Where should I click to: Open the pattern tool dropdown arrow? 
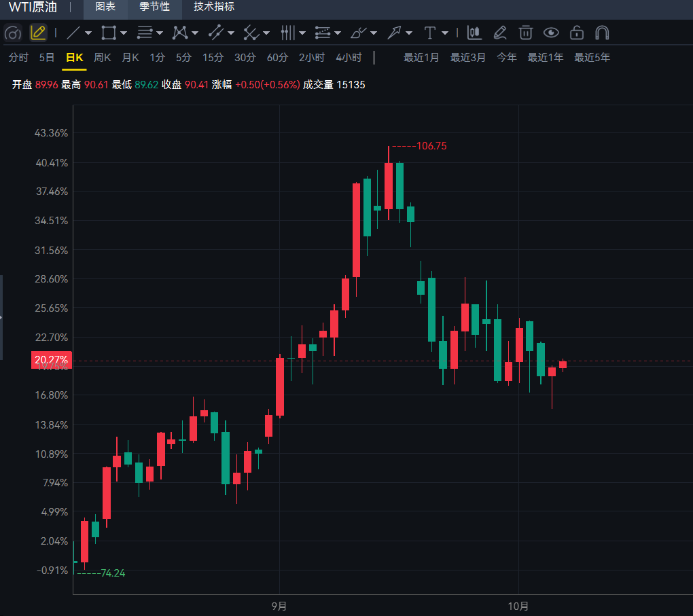195,33
